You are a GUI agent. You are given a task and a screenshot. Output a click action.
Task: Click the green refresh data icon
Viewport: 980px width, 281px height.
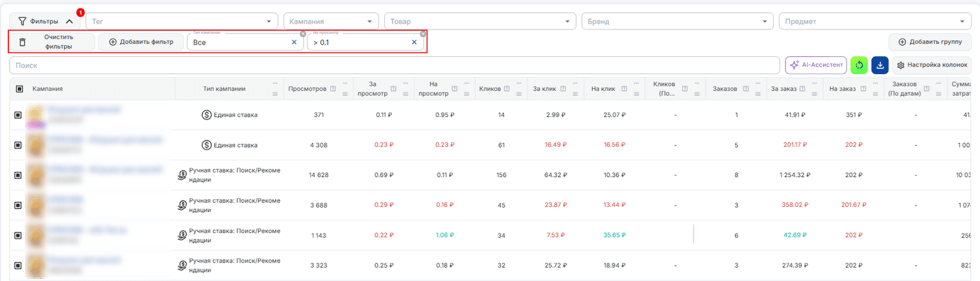click(x=859, y=65)
